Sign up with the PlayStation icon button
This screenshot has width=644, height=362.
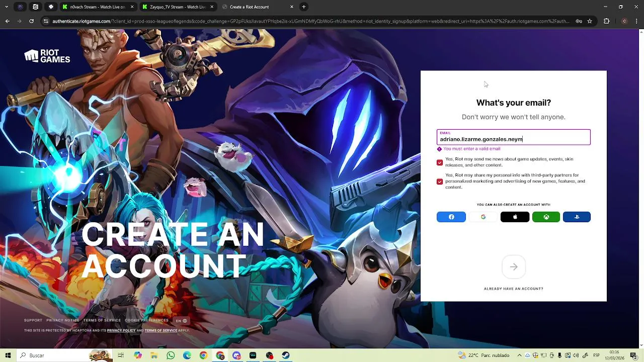point(577,217)
